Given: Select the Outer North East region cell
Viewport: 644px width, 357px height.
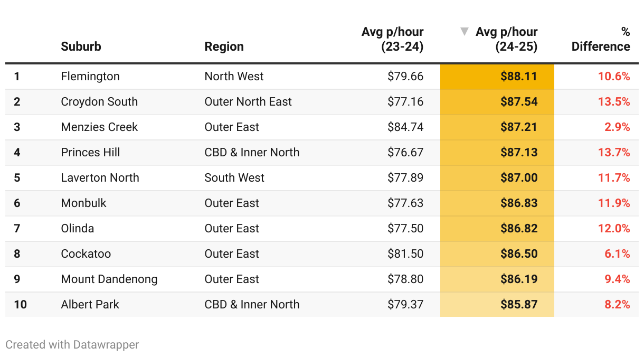Looking at the screenshot, I should (x=248, y=102).
